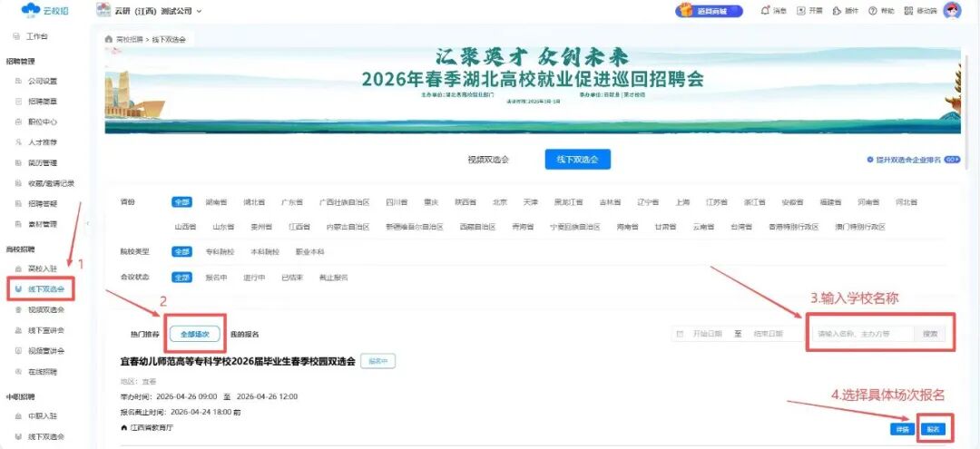This screenshot has width=980, height=449.
Task: Switch to the 我的报名 tab
Action: click(x=244, y=334)
